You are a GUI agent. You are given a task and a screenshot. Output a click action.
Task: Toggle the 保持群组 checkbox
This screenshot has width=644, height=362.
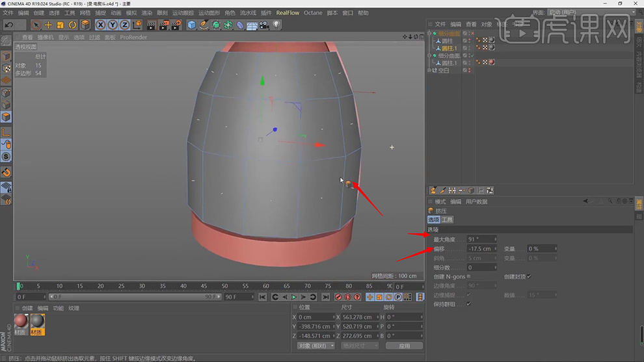tap(469, 304)
